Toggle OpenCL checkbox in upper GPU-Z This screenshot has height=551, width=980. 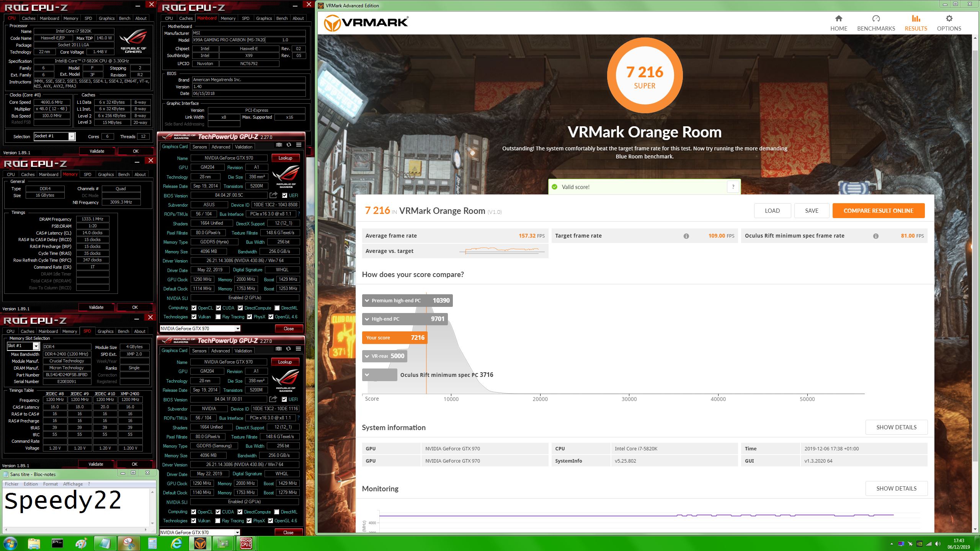tap(194, 308)
